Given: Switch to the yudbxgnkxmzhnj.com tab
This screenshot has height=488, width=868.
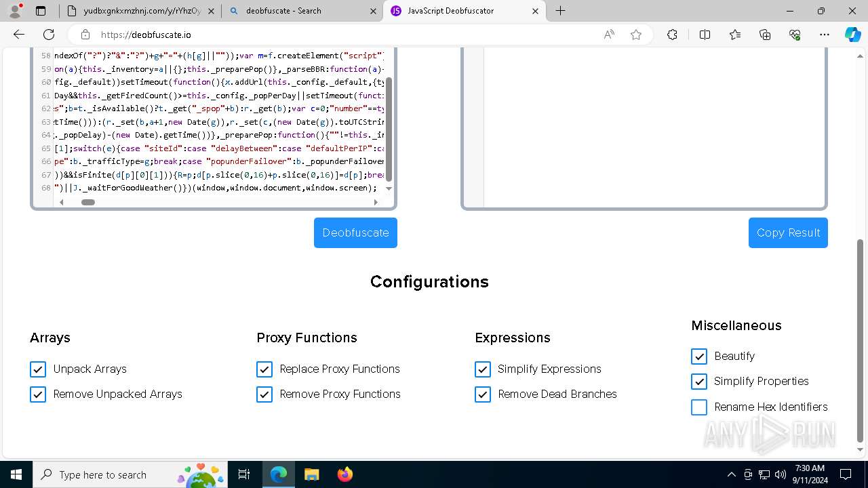Looking at the screenshot, I should 140,11.
